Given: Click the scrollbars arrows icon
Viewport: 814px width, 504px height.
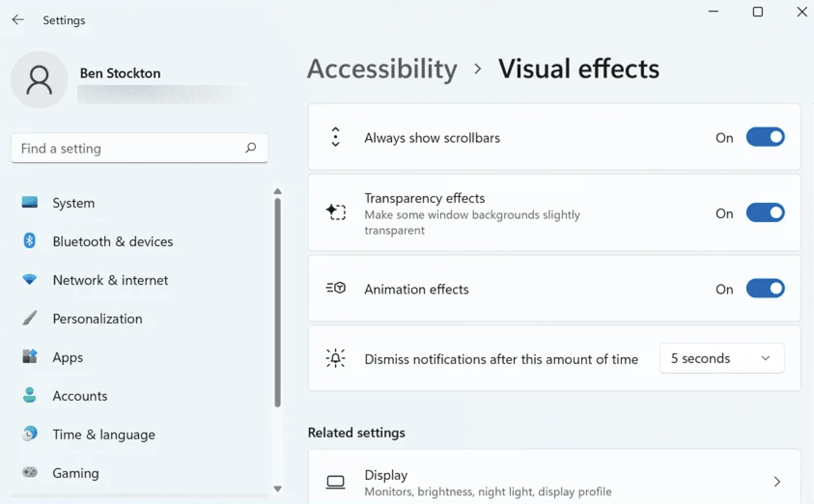Looking at the screenshot, I should pyautogui.click(x=336, y=137).
